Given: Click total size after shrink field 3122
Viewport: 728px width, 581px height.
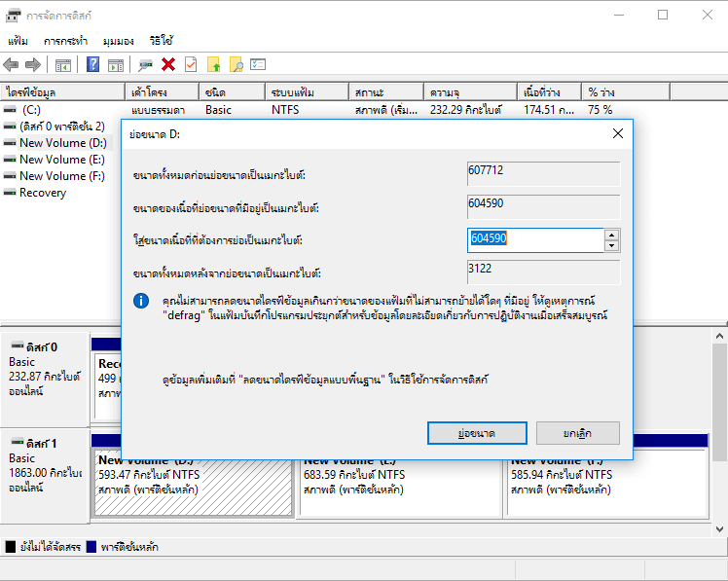Looking at the screenshot, I should click(543, 272).
